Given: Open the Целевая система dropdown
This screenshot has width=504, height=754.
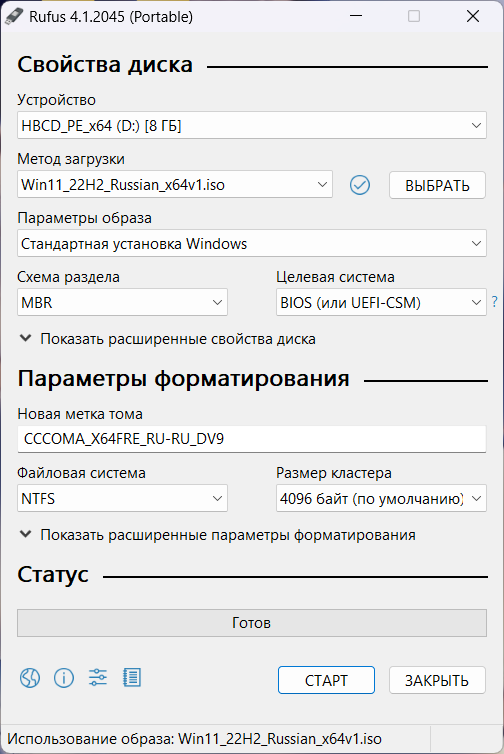Looking at the screenshot, I should coord(381,302).
